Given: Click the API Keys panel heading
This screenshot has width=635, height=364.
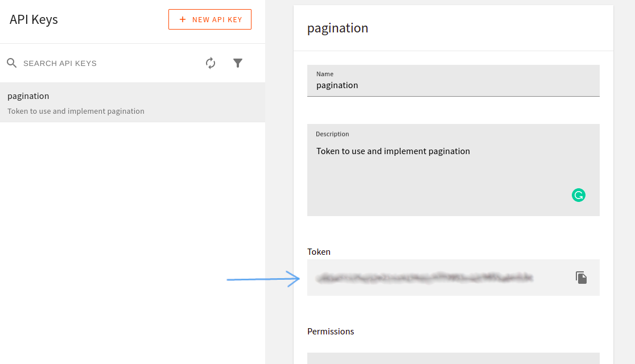Looking at the screenshot, I should pyautogui.click(x=34, y=19).
